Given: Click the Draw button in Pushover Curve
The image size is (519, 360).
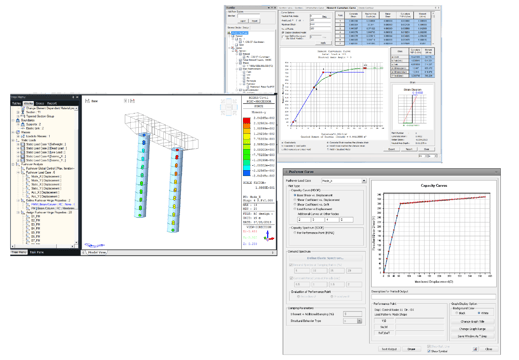Looking at the screenshot, I should (411, 349).
